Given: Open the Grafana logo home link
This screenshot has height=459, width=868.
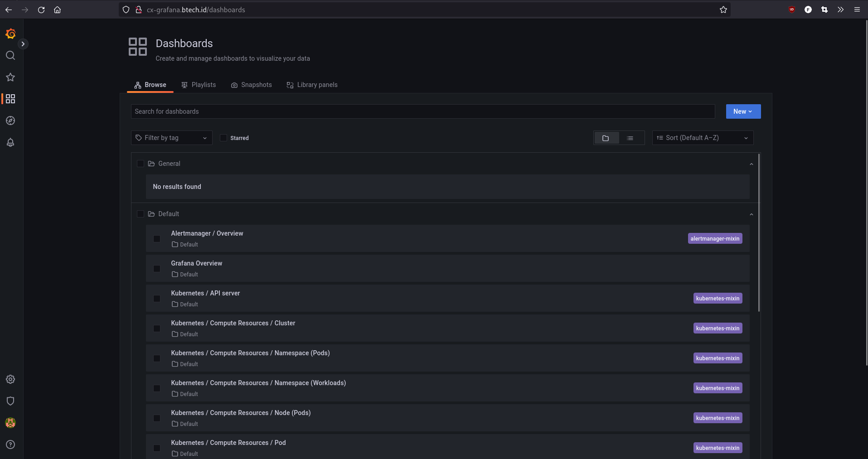Looking at the screenshot, I should [x=10, y=34].
